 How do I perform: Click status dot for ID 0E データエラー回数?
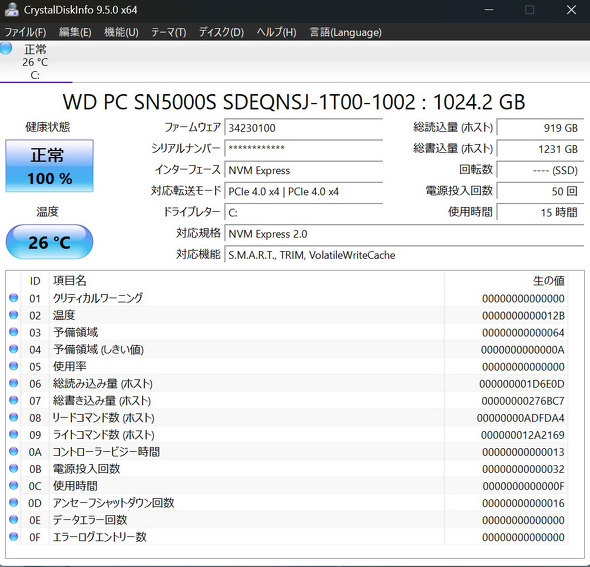[14, 519]
